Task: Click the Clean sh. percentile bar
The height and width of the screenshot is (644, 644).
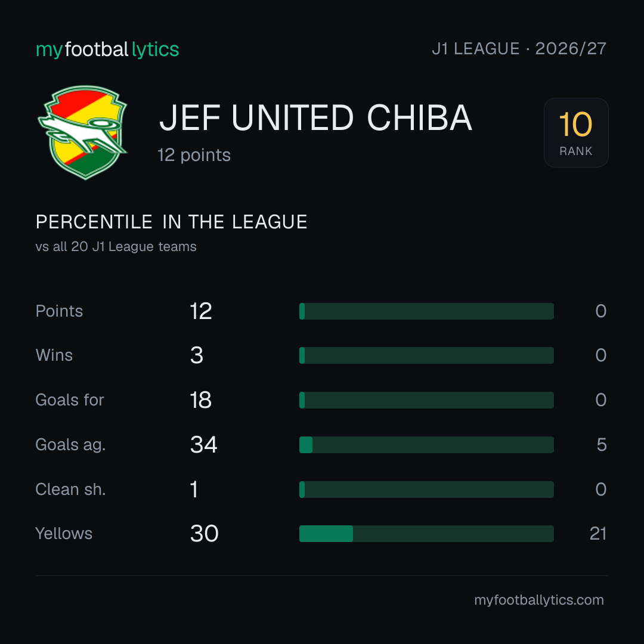Action: [x=426, y=490]
